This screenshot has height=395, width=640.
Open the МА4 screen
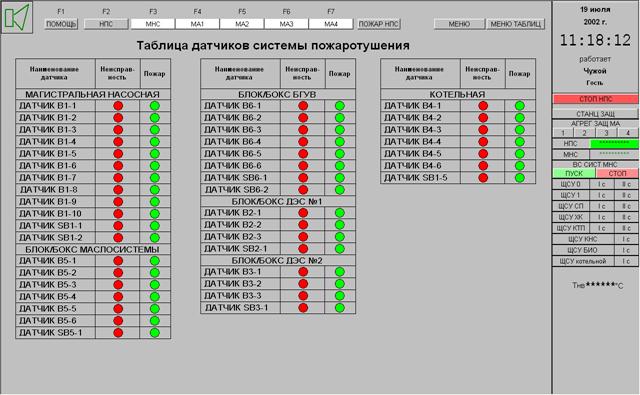(331, 24)
